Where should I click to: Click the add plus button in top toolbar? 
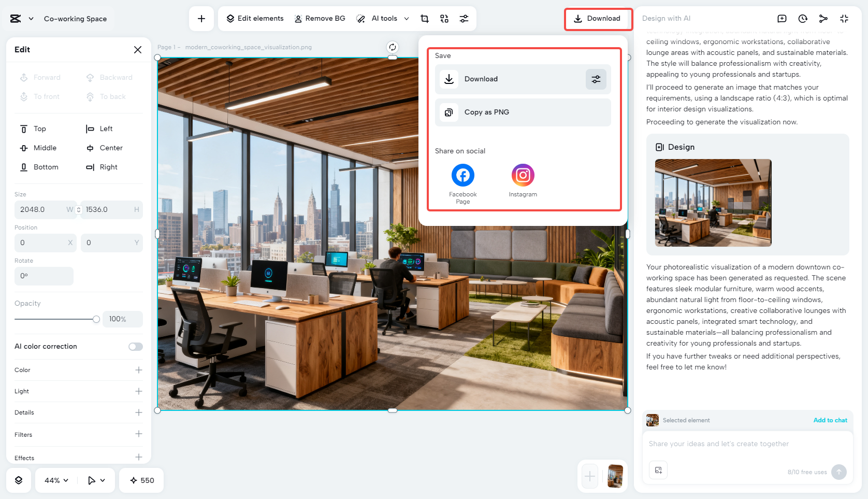pyautogui.click(x=201, y=19)
